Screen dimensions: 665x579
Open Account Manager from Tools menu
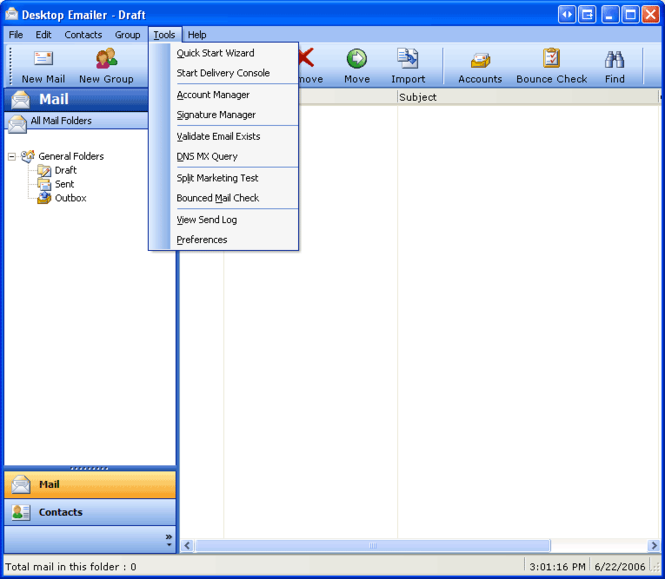(x=224, y=95)
